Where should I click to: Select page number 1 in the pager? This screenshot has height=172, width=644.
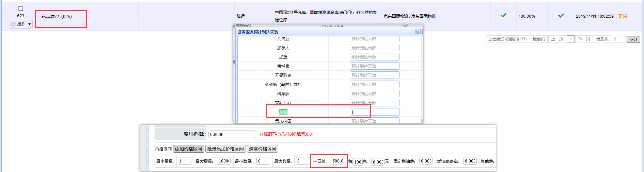tap(571, 39)
